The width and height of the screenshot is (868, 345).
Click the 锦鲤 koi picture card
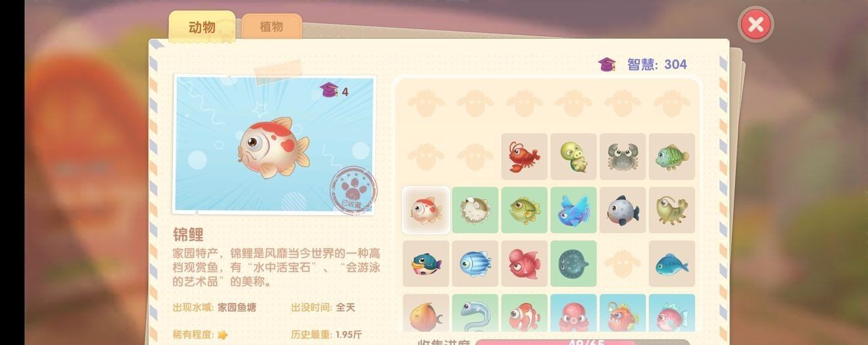[274, 144]
